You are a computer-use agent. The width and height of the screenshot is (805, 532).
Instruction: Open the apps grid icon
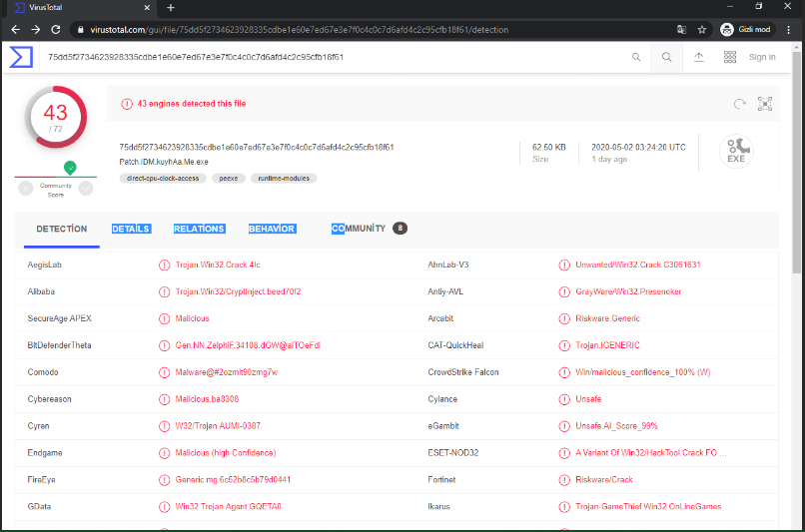click(x=730, y=57)
